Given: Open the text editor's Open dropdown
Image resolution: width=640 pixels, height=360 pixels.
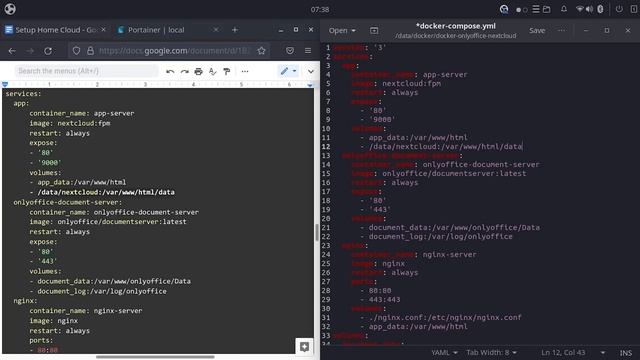Looking at the screenshot, I should (x=342, y=31).
